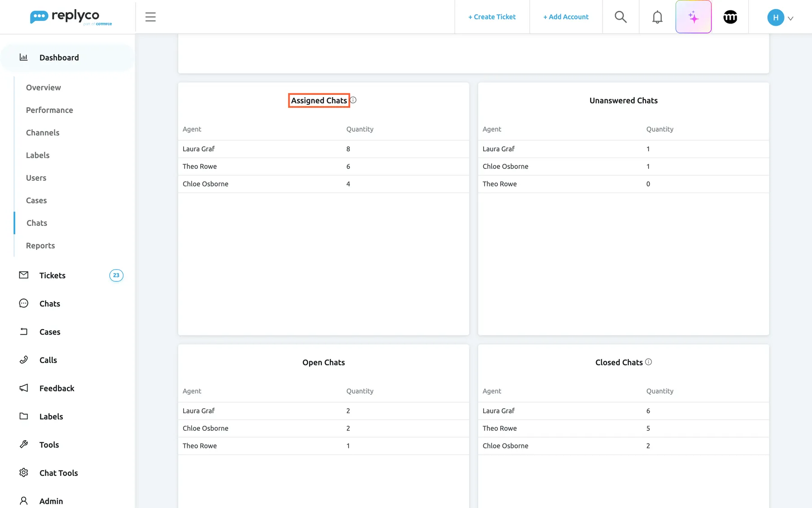Click the info icon beside Closed Chats
This screenshot has width=812, height=508.
[x=648, y=362]
